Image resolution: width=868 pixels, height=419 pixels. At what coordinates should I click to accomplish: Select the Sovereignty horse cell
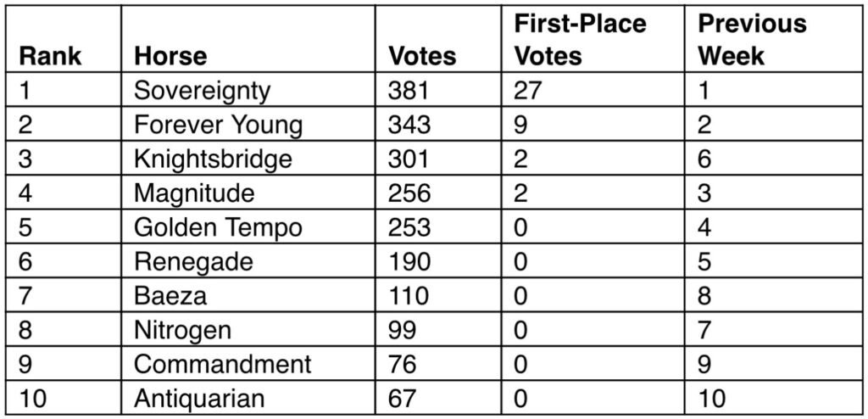click(x=248, y=90)
